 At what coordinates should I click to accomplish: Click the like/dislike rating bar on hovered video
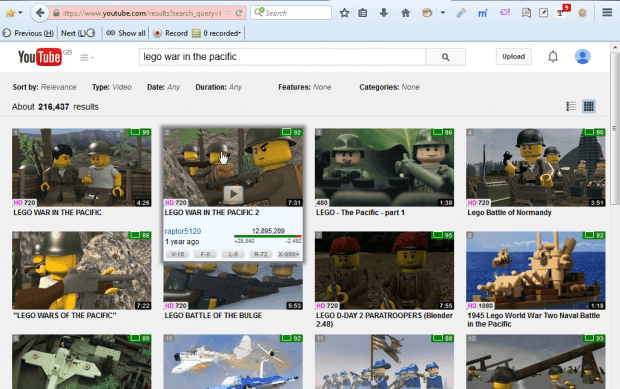click(268, 236)
